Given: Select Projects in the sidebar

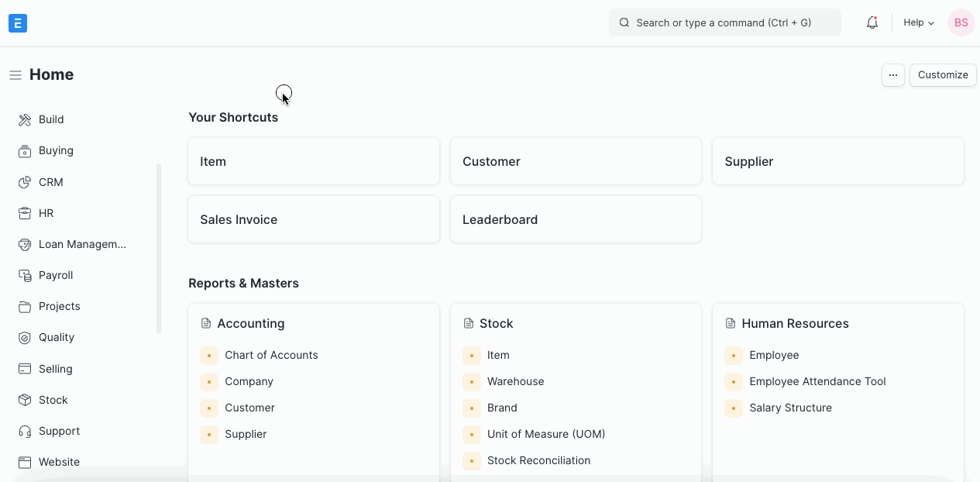Looking at the screenshot, I should tap(60, 306).
